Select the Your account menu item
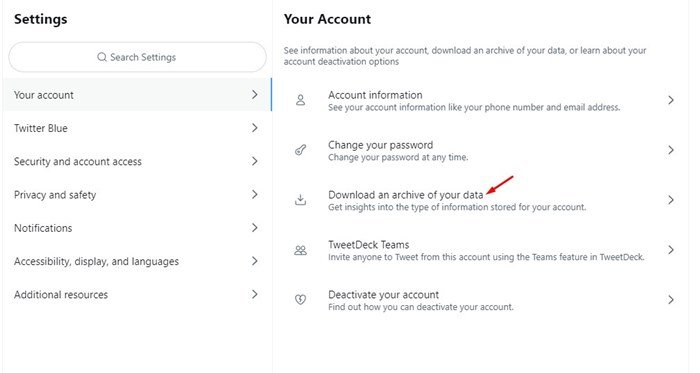 [137, 95]
